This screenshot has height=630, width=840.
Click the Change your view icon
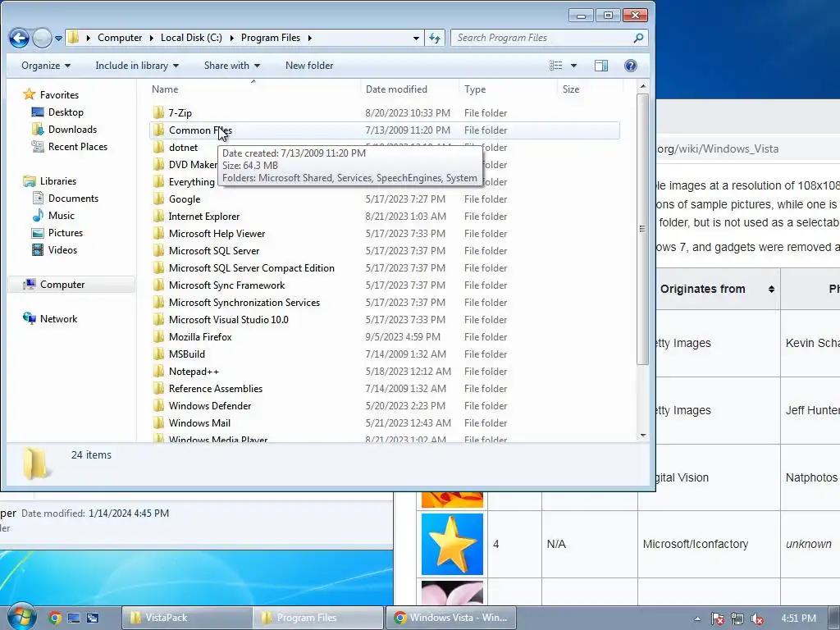pos(555,66)
